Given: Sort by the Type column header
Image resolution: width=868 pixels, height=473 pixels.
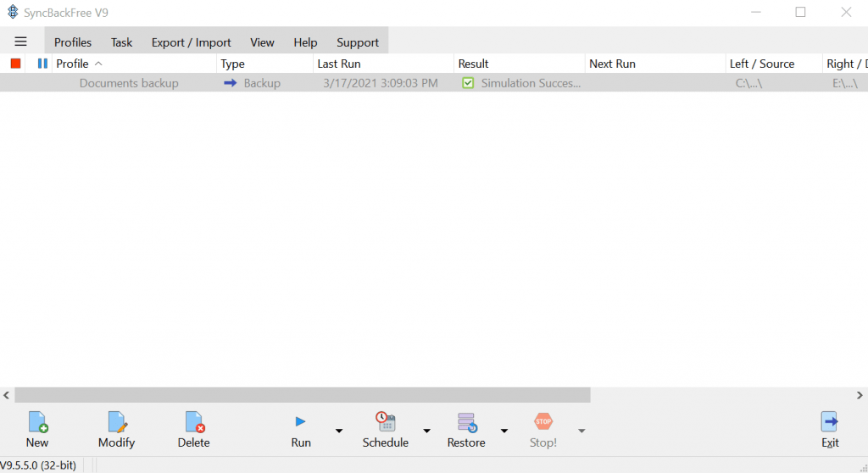Looking at the screenshot, I should point(264,64).
